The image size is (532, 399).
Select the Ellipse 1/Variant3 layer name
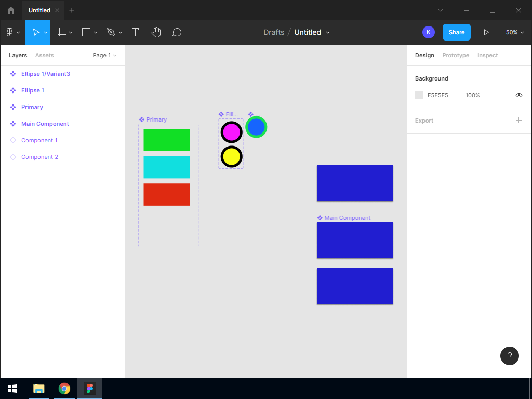46,74
